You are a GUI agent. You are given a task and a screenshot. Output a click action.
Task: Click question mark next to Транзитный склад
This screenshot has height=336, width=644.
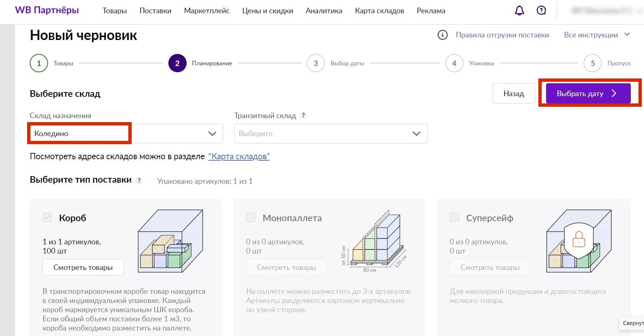click(x=303, y=115)
